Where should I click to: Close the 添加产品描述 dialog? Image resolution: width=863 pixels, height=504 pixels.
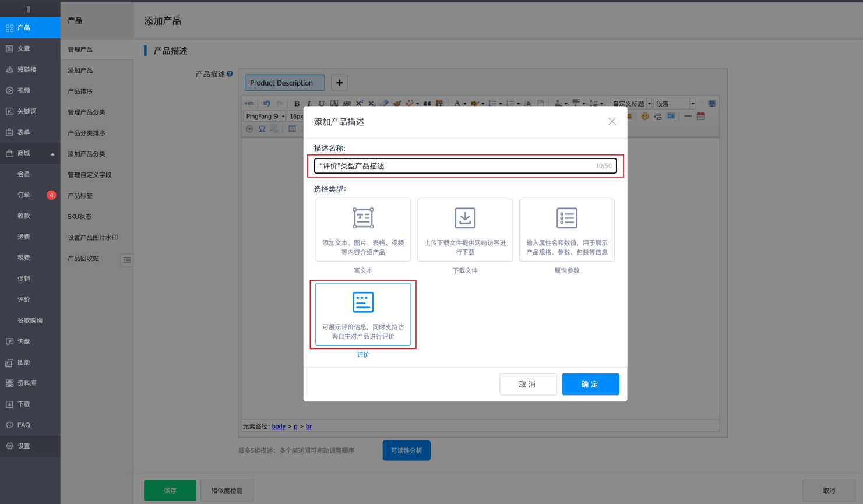(x=612, y=122)
